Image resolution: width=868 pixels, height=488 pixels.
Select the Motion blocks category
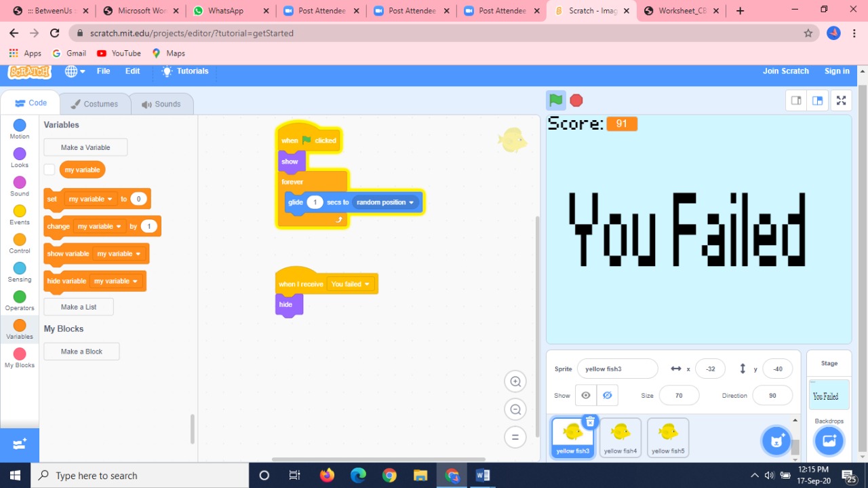tap(20, 129)
